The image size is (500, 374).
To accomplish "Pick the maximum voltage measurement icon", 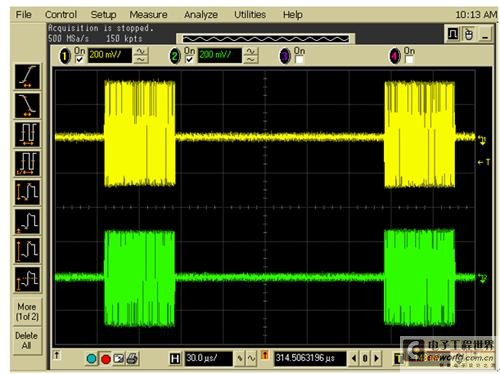I will click(x=27, y=250).
